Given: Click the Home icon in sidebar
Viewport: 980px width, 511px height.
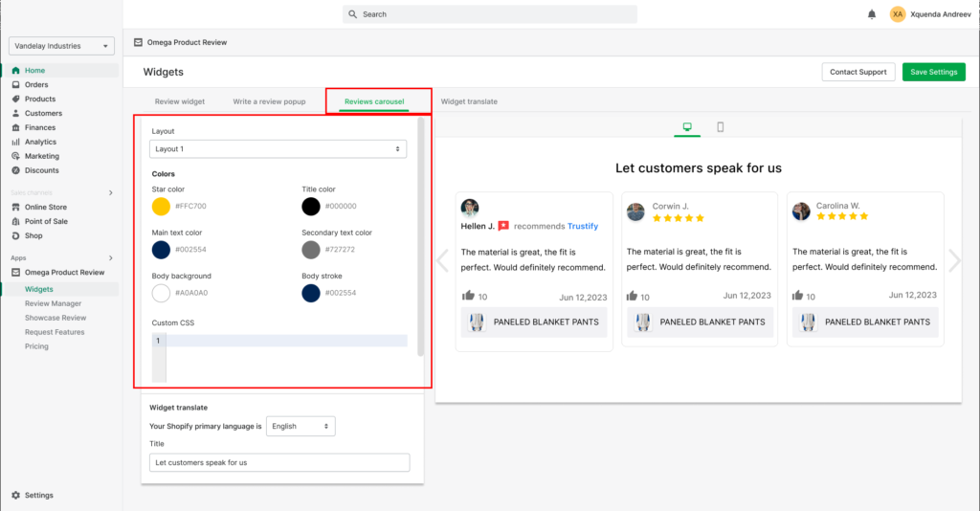Looking at the screenshot, I should click(15, 71).
